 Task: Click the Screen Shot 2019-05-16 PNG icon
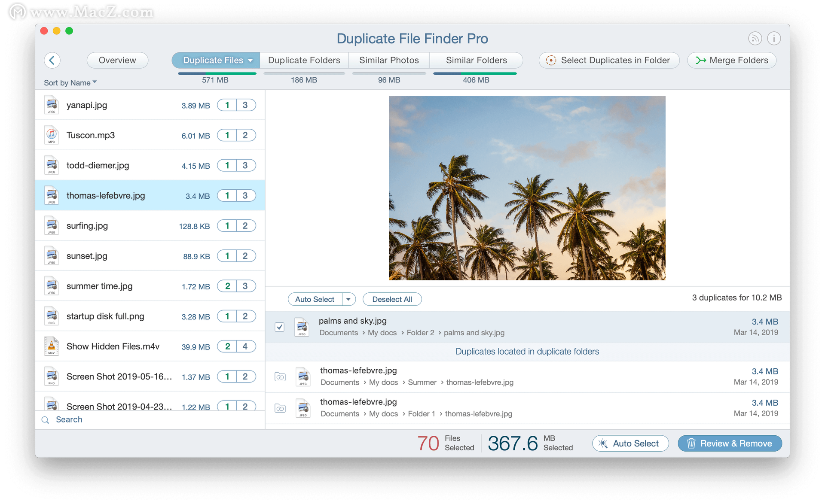pos(52,376)
